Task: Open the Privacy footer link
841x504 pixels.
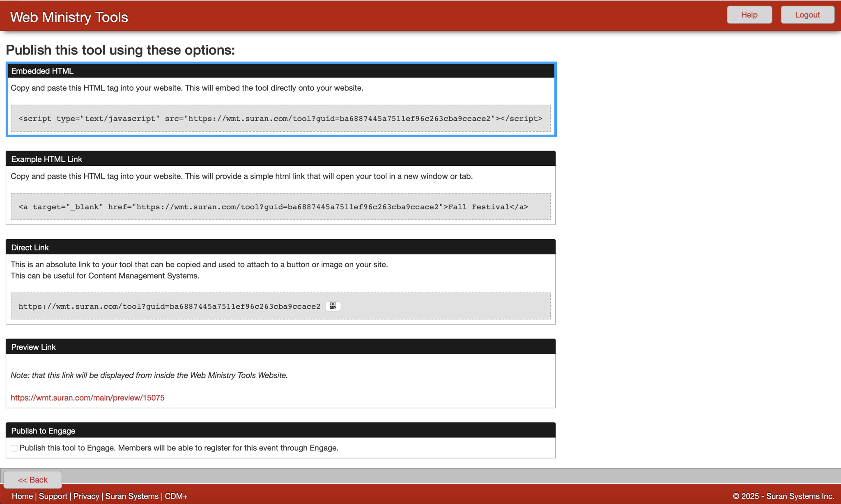Action: pos(87,496)
